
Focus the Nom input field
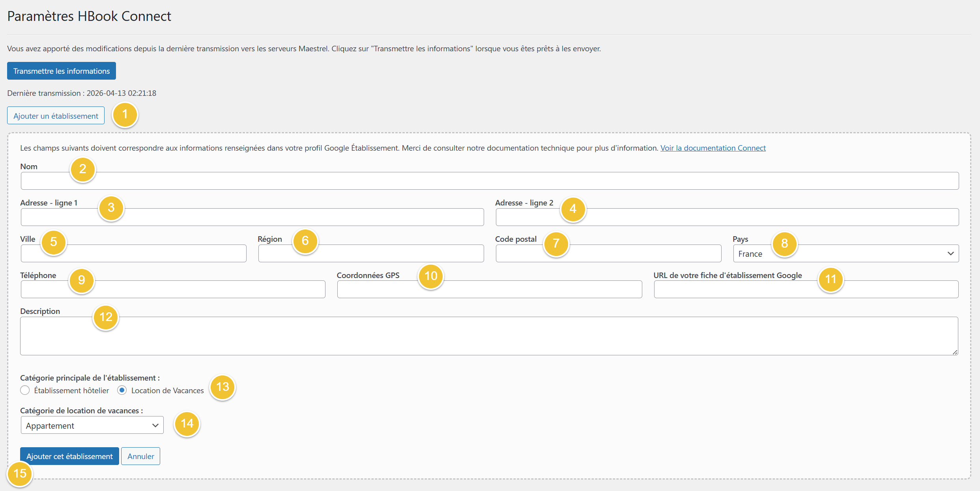490,181
